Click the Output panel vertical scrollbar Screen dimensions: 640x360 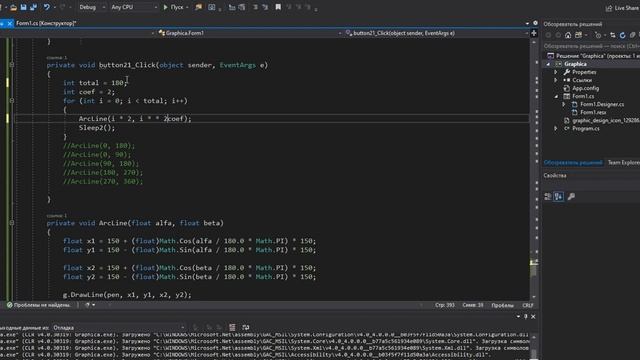[533, 347]
